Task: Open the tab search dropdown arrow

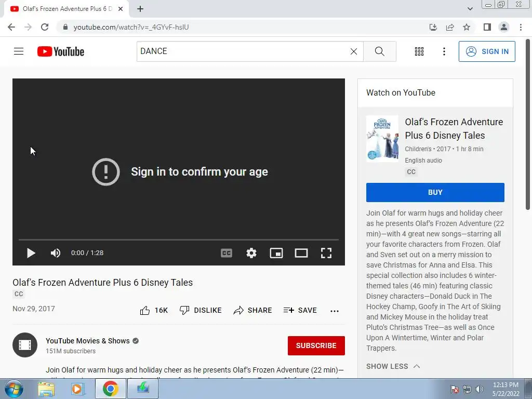Action: point(470,9)
